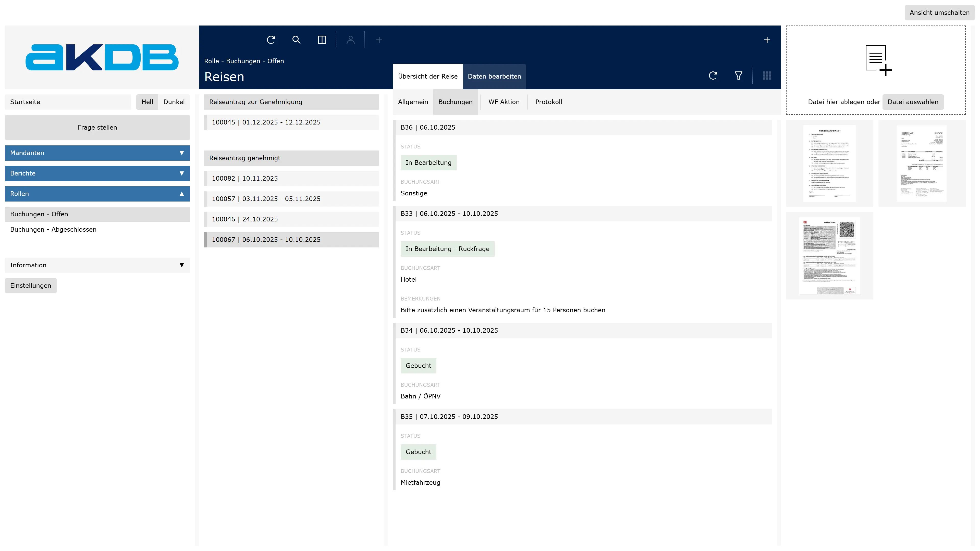The height and width of the screenshot is (551, 980).
Task: Expand the Berichte section
Action: [97, 173]
